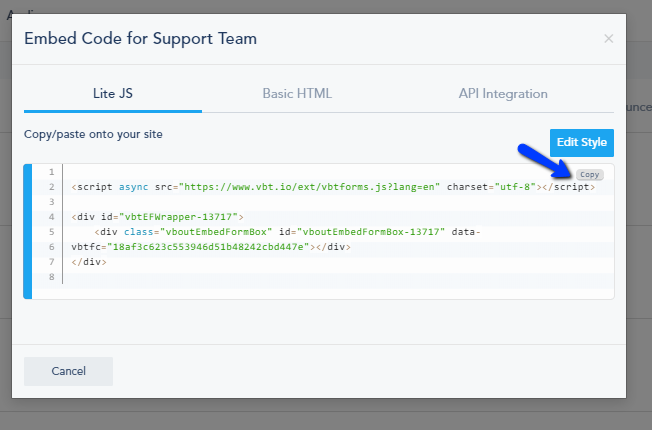
Task: Close the Embed Code dialog with X
Action: tap(608, 39)
